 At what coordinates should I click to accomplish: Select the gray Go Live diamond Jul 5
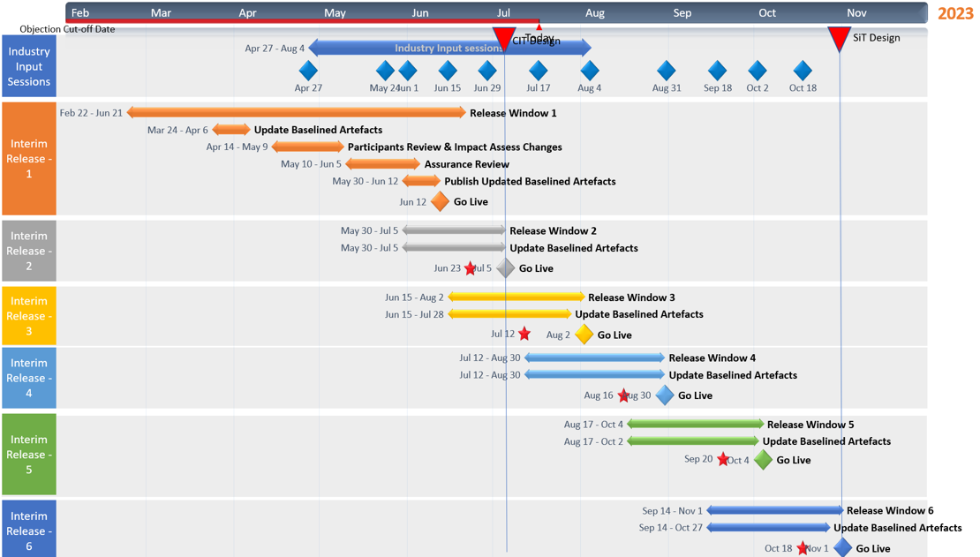[x=505, y=268]
